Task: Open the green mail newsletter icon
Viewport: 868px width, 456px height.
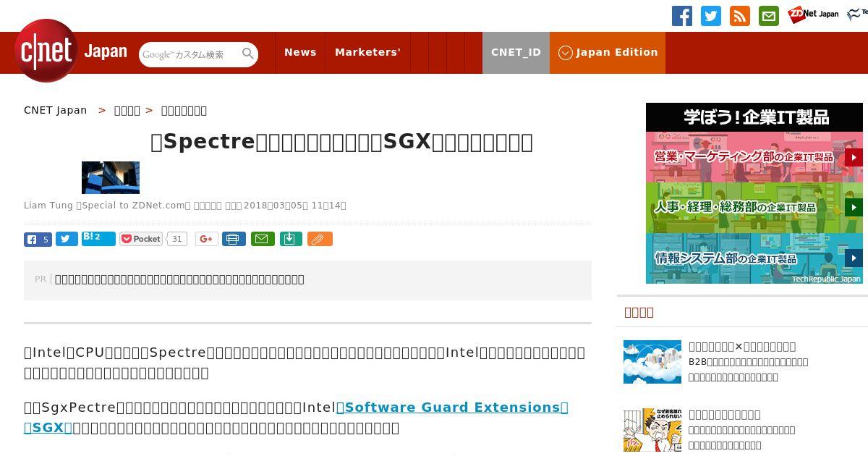Action: tap(769, 16)
